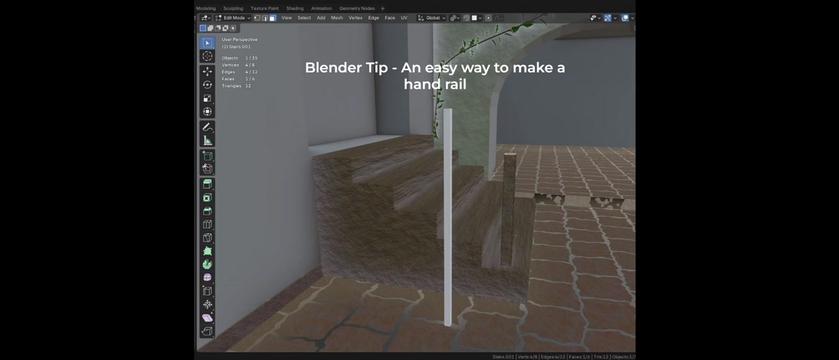Switch to Texture Paint workspace tab

(265, 9)
